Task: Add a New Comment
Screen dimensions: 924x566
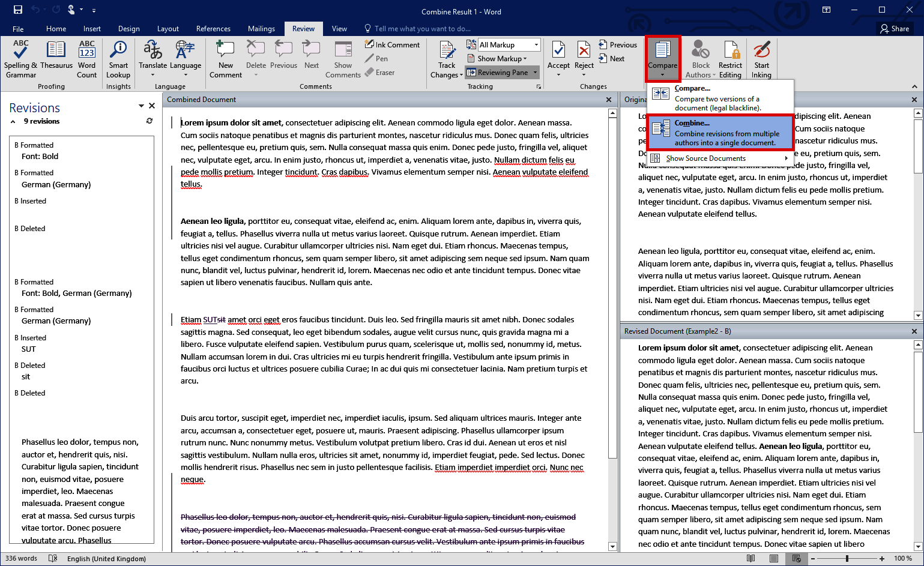Action: tap(226, 59)
